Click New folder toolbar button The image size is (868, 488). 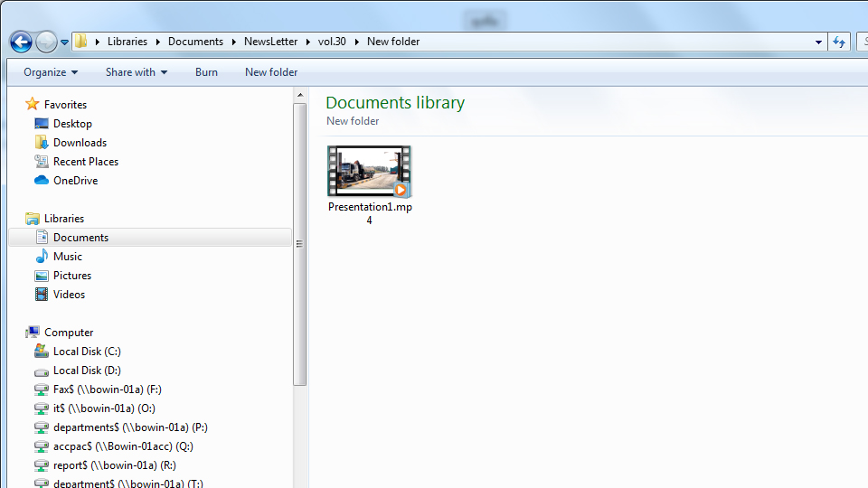[271, 72]
